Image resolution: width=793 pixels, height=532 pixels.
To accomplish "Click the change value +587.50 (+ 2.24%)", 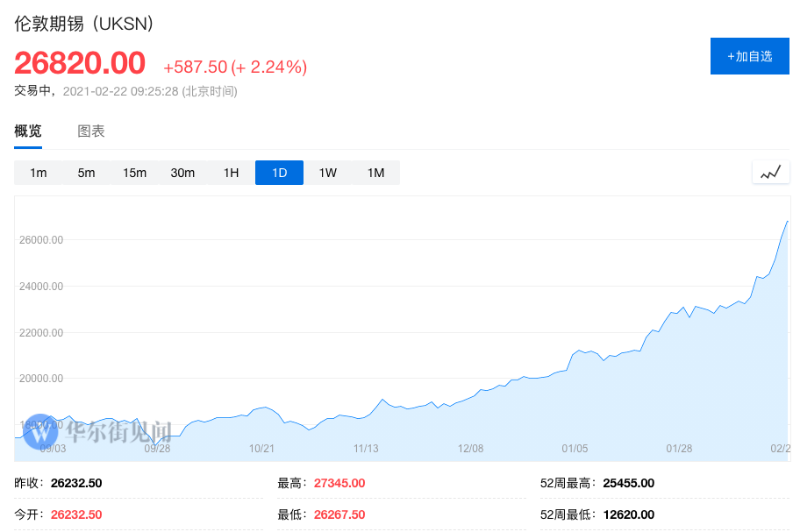I will coord(235,67).
